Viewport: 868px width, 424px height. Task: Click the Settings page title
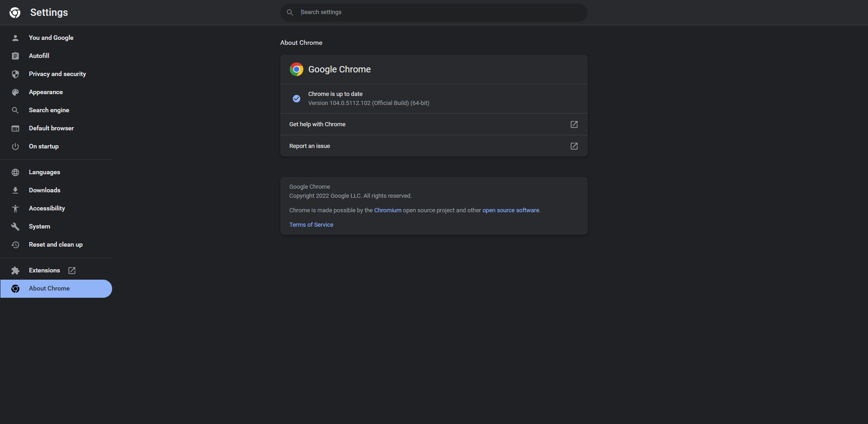pos(49,13)
